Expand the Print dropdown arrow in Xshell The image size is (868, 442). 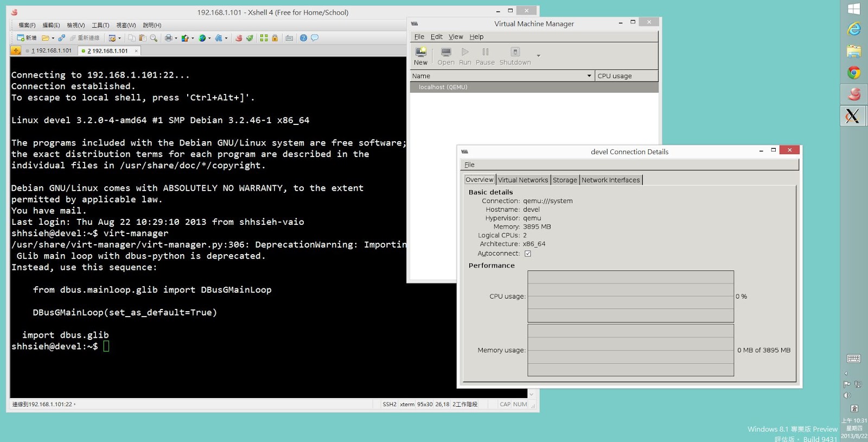[176, 39]
